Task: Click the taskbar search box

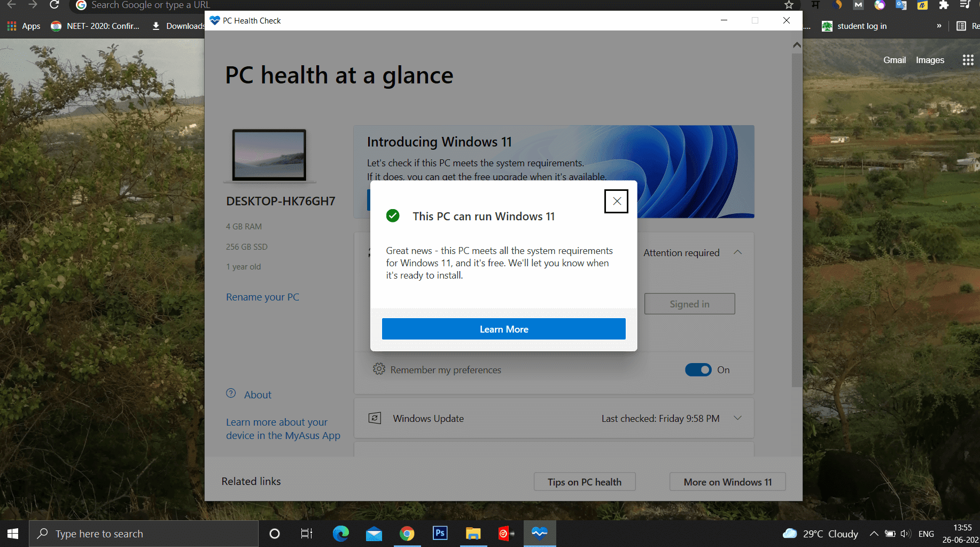Action: click(143, 534)
